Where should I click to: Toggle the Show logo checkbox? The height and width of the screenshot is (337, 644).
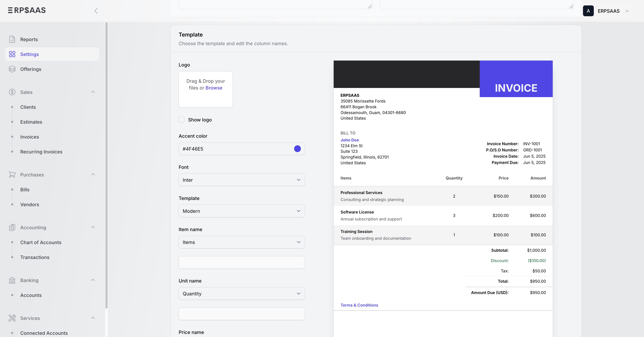(x=181, y=120)
